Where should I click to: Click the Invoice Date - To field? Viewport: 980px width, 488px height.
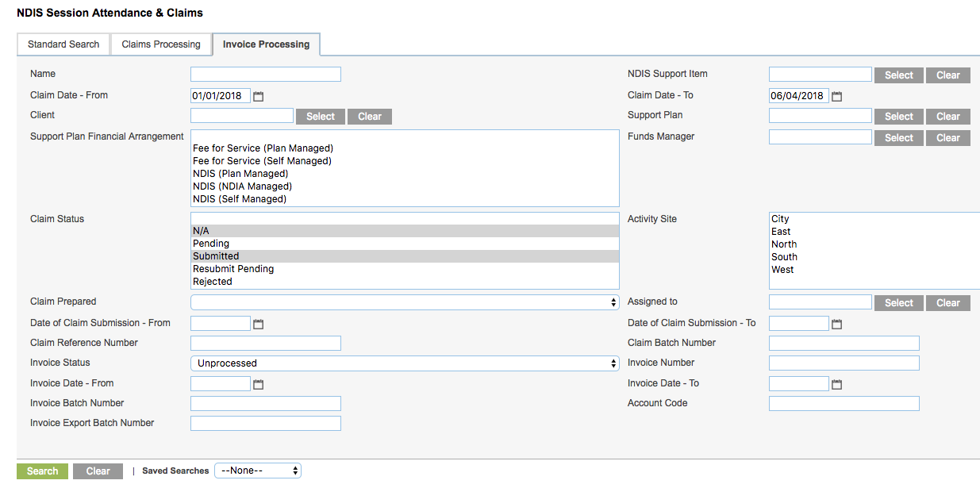(799, 384)
